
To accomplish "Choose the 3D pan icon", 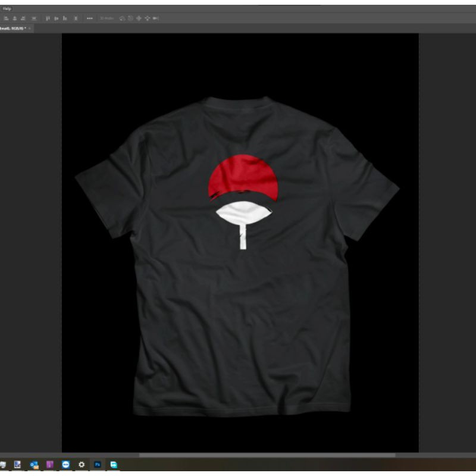I will pos(139,18).
